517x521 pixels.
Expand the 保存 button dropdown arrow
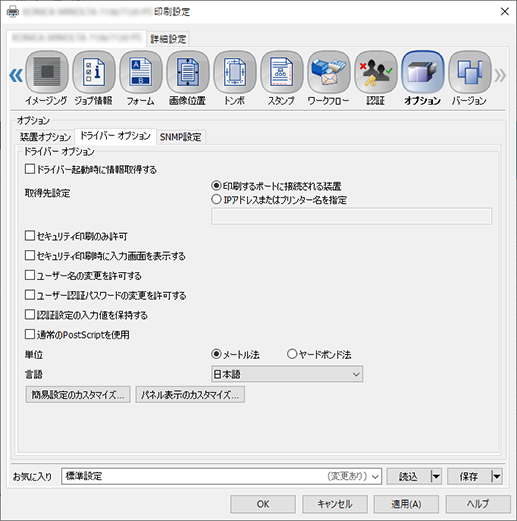pos(496,476)
